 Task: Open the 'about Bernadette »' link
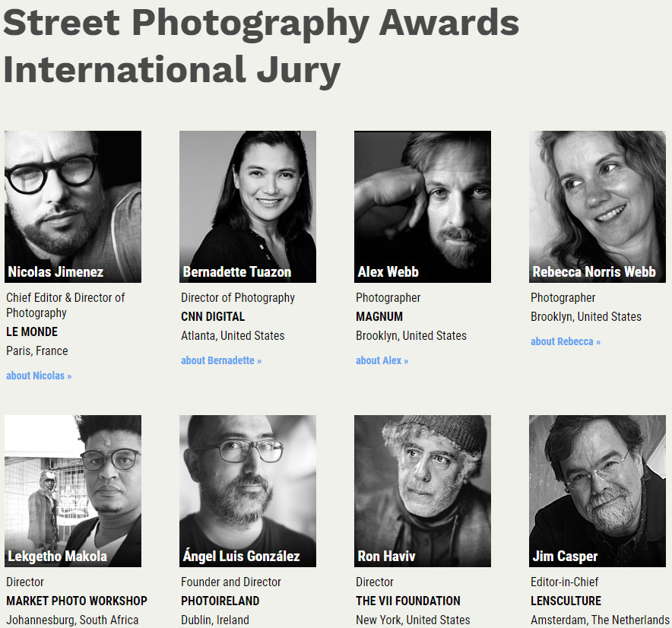coord(221,360)
